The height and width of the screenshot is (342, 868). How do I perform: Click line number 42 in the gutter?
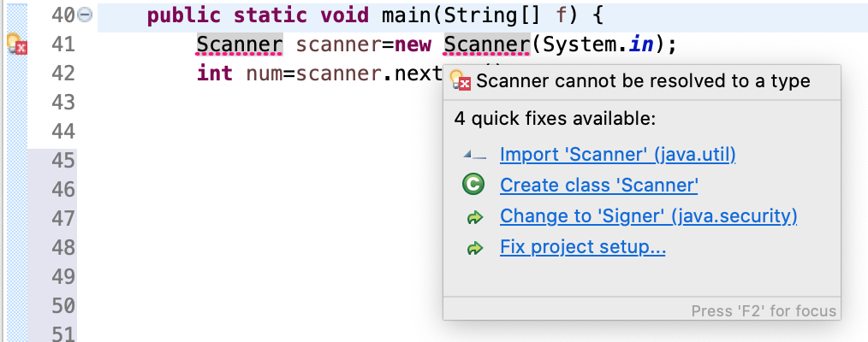click(x=62, y=74)
